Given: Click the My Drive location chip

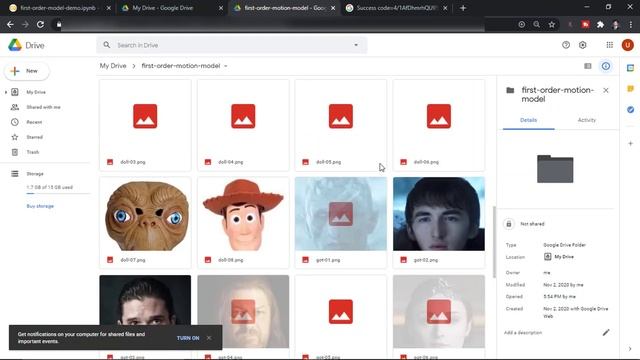Looking at the screenshot, I should (x=559, y=257).
